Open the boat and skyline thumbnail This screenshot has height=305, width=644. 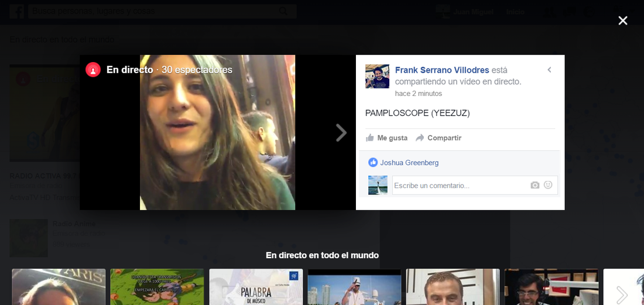pos(354,287)
